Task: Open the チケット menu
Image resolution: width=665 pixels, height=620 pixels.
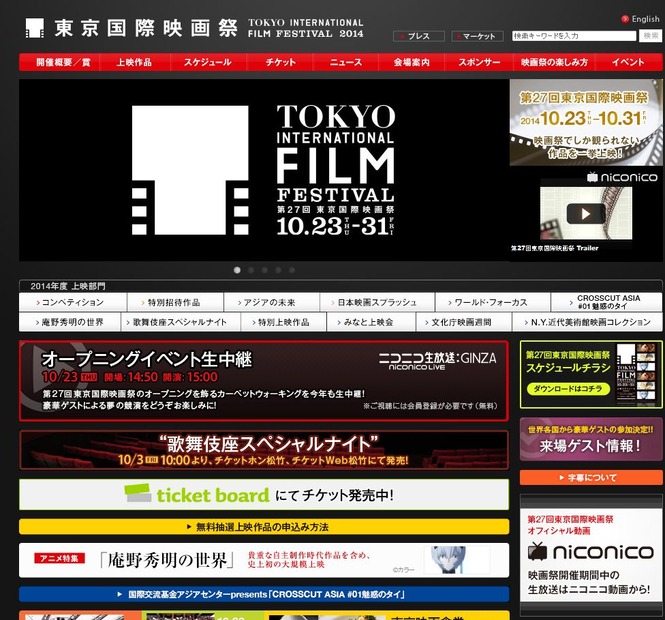Action: (280, 62)
